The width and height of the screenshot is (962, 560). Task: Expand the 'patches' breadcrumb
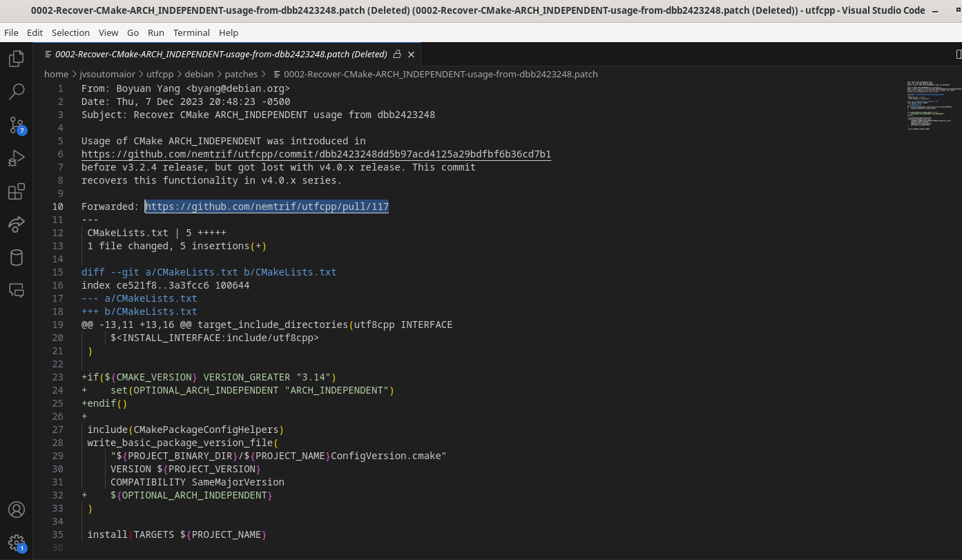tap(241, 74)
